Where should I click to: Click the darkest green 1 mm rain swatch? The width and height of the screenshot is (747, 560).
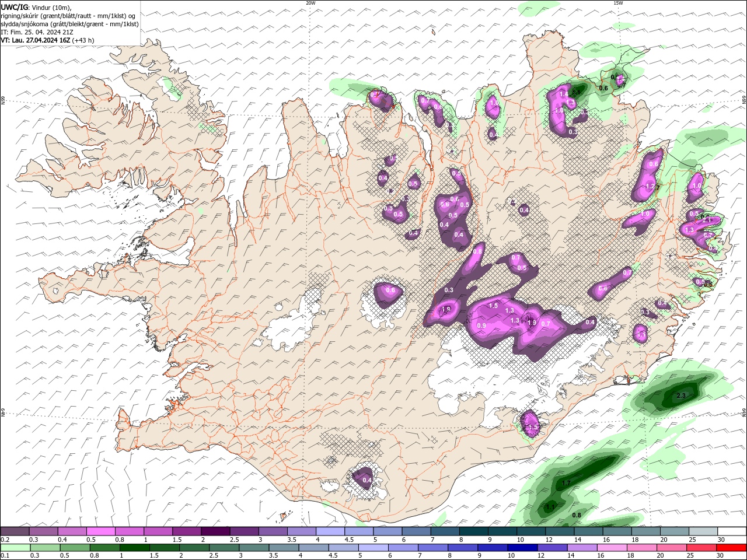pos(134,548)
